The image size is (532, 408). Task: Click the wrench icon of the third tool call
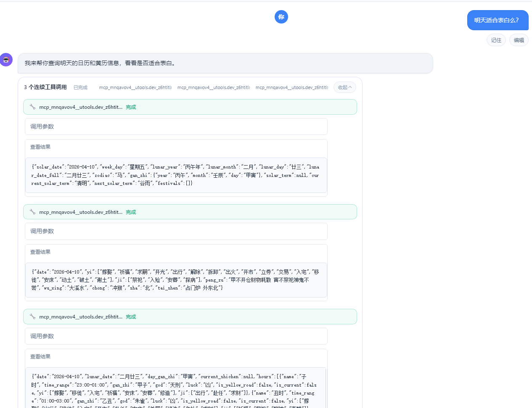pyautogui.click(x=33, y=316)
